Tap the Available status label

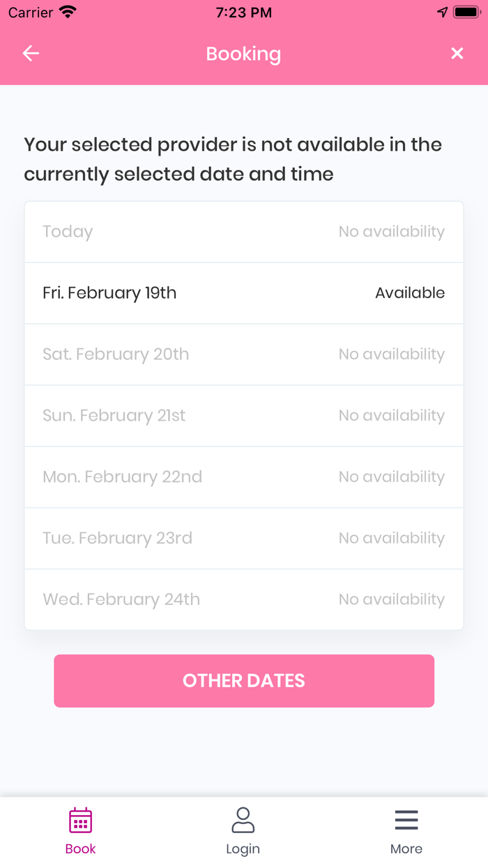[x=410, y=293]
